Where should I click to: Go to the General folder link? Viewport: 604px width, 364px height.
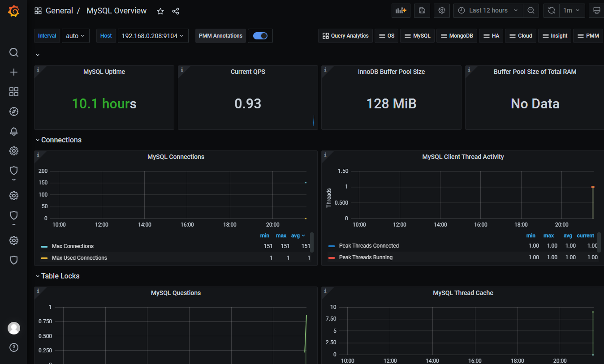[x=59, y=11]
